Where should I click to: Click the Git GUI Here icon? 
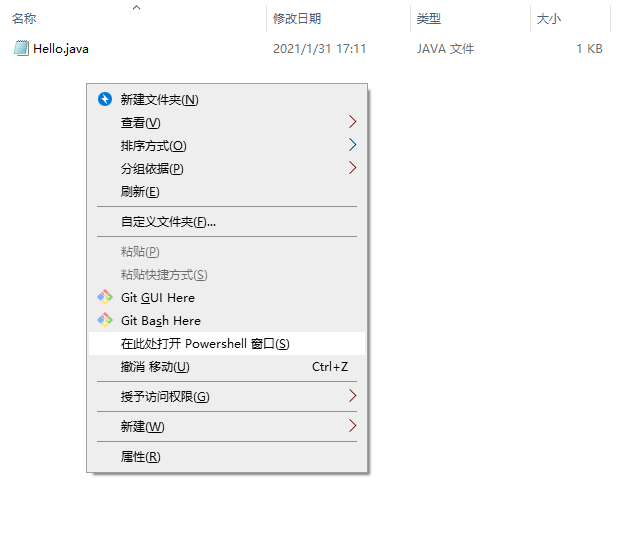point(105,297)
